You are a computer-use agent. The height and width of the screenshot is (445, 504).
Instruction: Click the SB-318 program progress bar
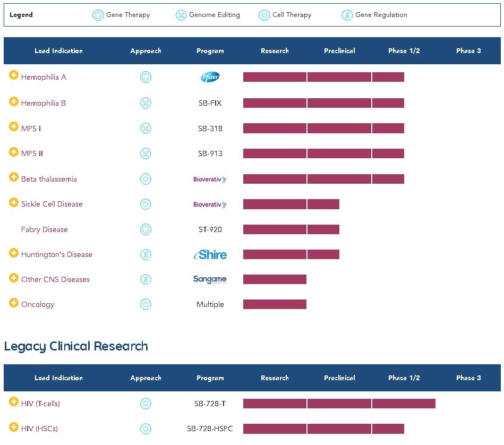pos(323,129)
